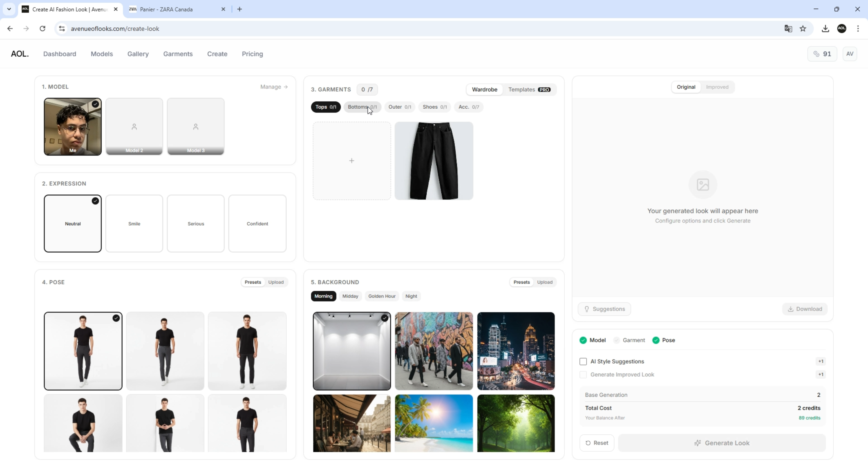Check the Generate Improved Look option

click(x=583, y=375)
